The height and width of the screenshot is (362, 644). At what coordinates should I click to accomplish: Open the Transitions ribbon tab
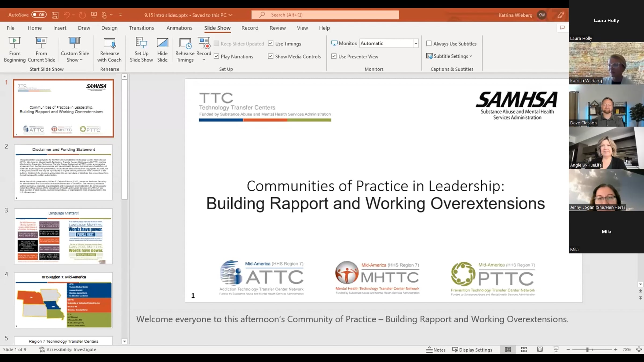click(142, 28)
